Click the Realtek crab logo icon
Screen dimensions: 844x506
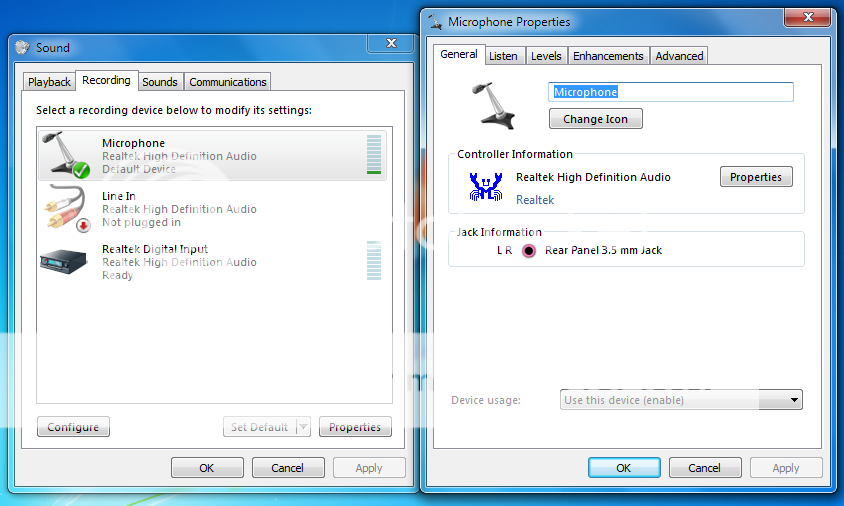[486, 187]
